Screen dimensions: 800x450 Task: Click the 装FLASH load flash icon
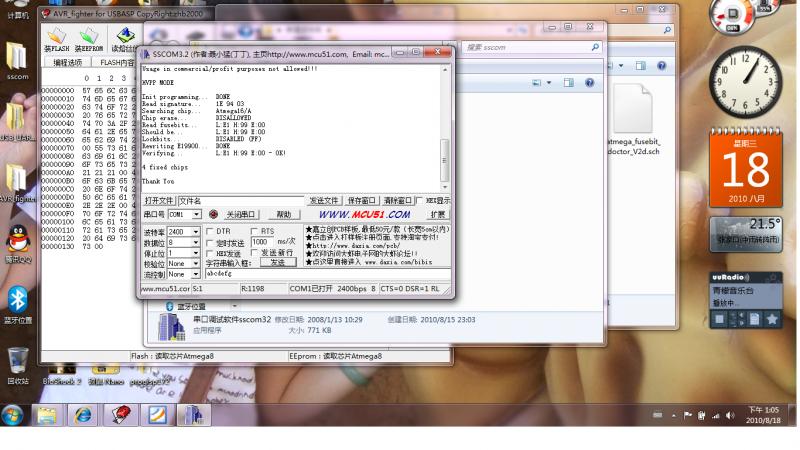(56, 38)
